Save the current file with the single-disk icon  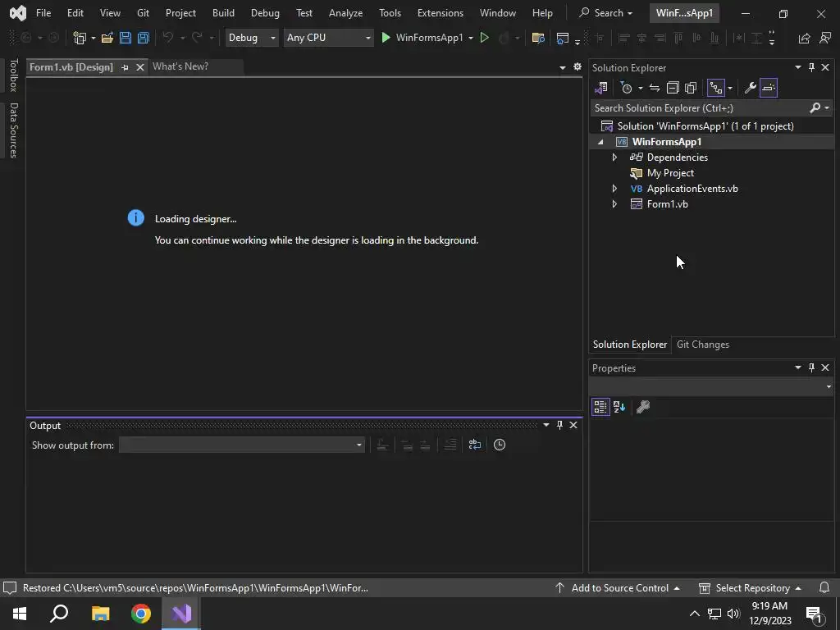pos(126,38)
